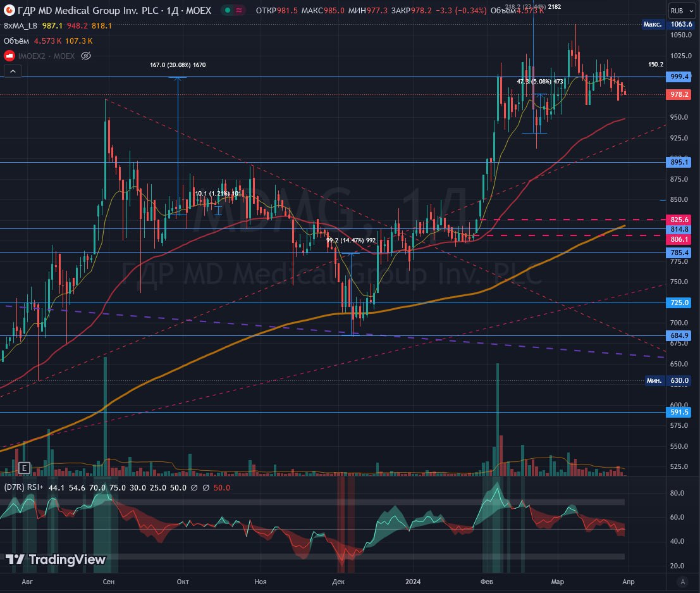Click the blue 999.4 price level label
Image resolution: width=700 pixels, height=593 pixels.
coord(679,77)
